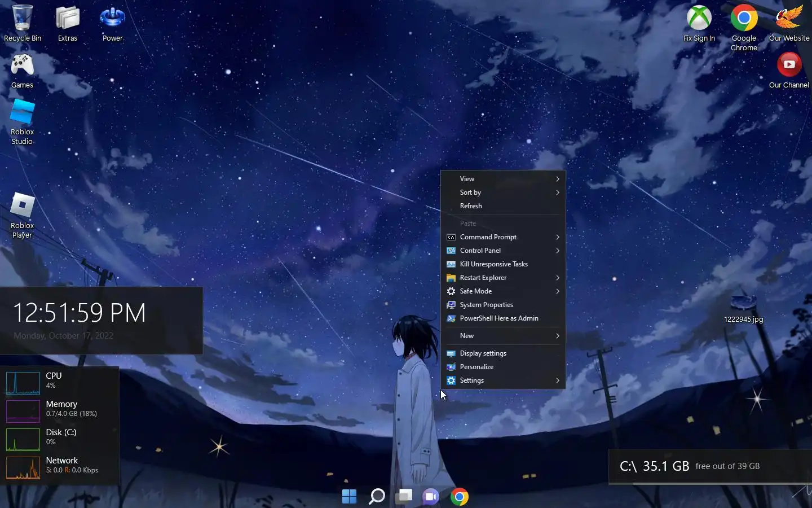Click the Restart Explorer folder icon
812x508 pixels.
point(451,278)
